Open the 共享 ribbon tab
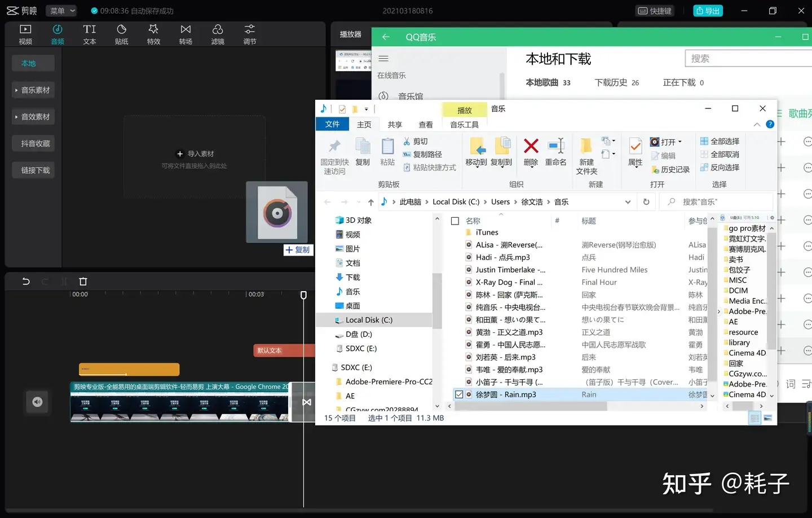 coord(395,125)
